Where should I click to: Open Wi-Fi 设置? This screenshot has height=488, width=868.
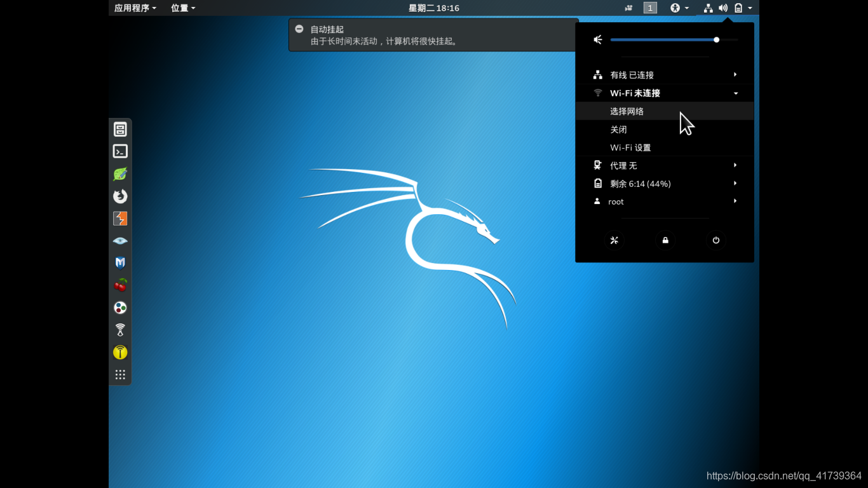tap(665, 147)
